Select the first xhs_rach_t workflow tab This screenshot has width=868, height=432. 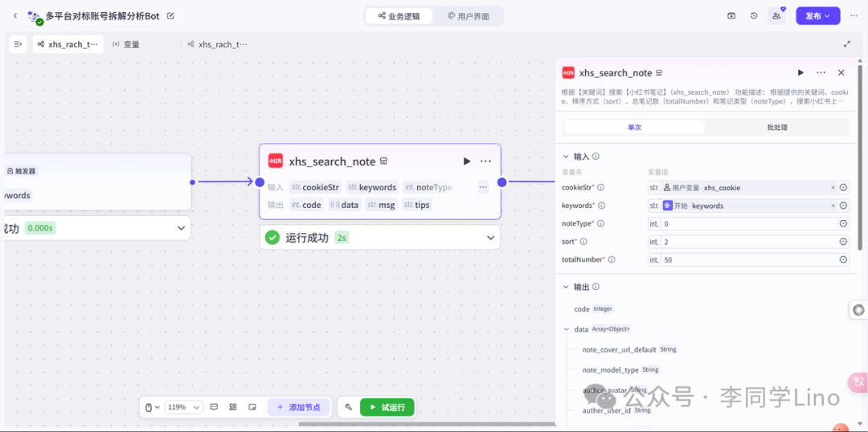click(x=68, y=44)
